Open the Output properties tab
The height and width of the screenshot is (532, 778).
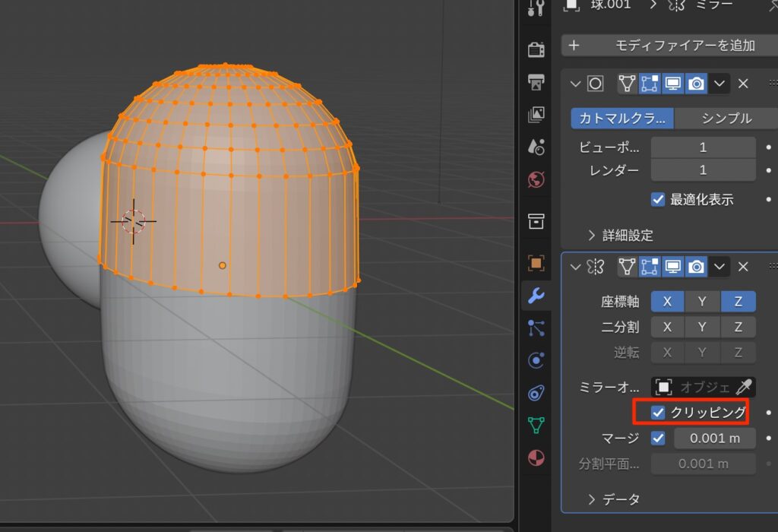pyautogui.click(x=536, y=81)
